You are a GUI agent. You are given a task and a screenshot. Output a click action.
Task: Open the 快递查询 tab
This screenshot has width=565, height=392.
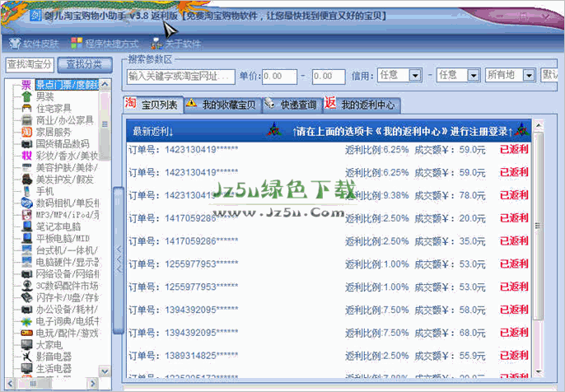(x=292, y=105)
